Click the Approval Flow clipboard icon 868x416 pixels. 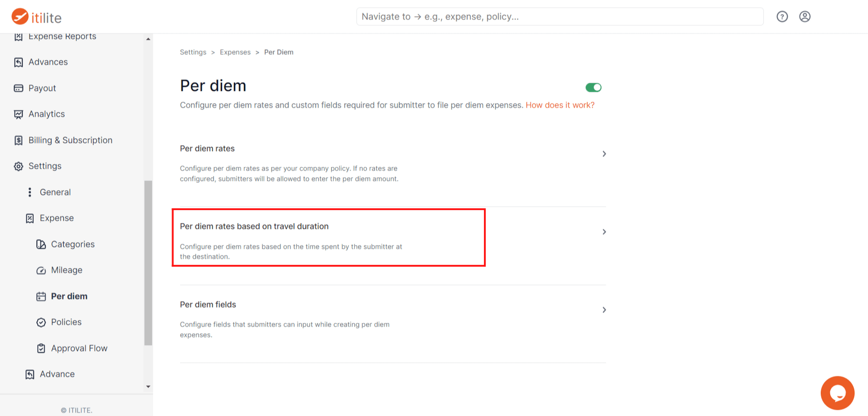pos(41,348)
